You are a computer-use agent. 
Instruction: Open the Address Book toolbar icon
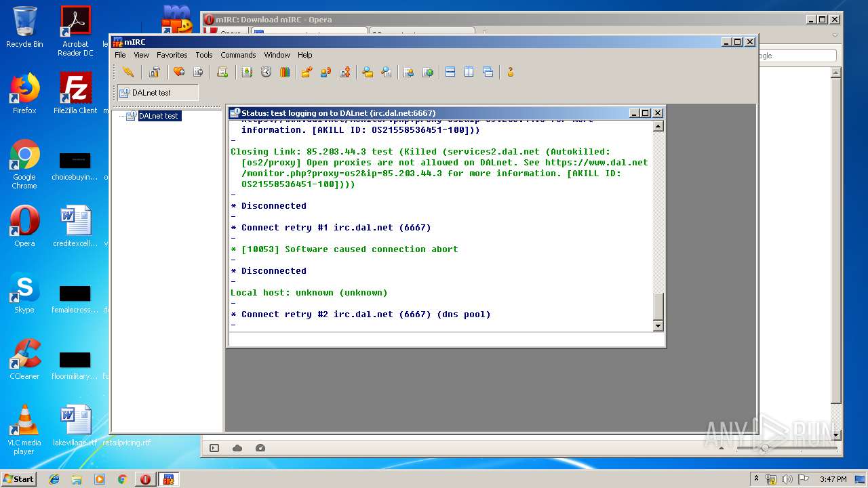[247, 72]
